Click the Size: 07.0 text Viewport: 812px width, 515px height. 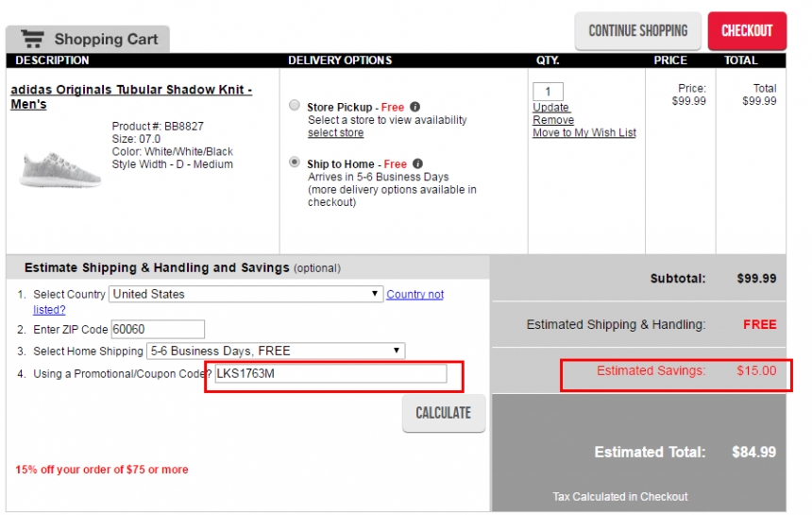[136, 139]
